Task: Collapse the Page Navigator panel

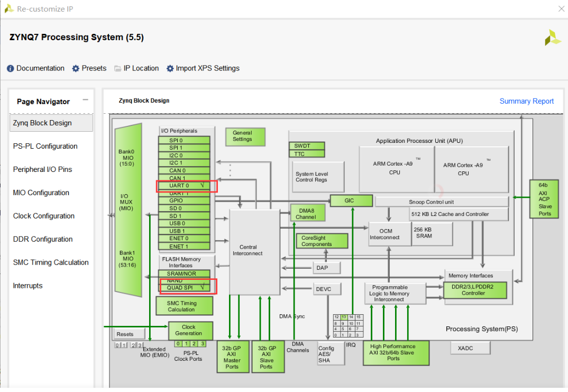Action: [x=85, y=98]
